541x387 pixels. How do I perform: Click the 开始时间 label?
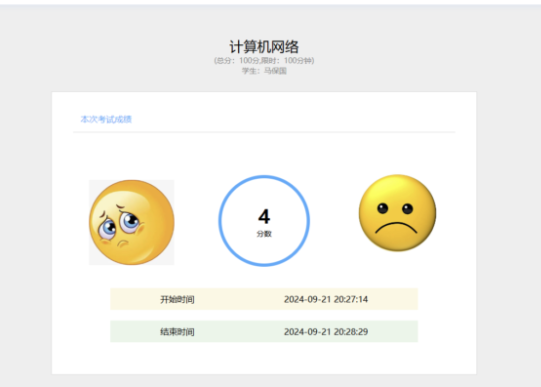tap(177, 299)
